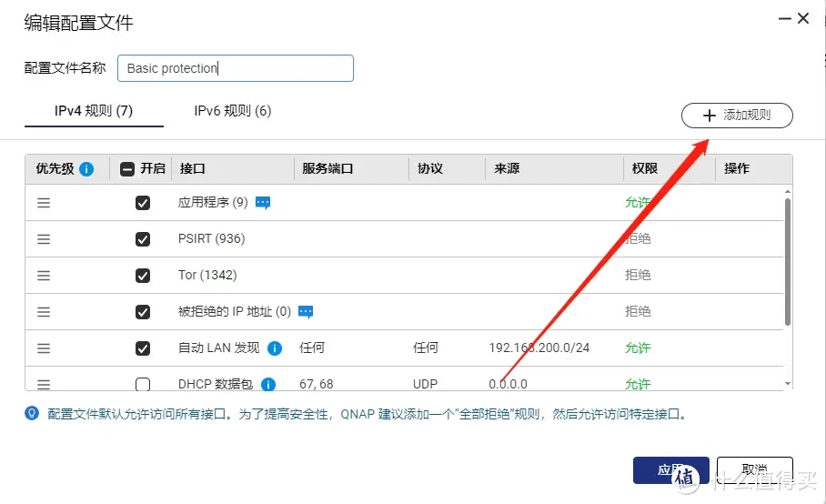826x504 pixels.
Task: Click the 67, 68 service port cell
Action: pos(316,385)
